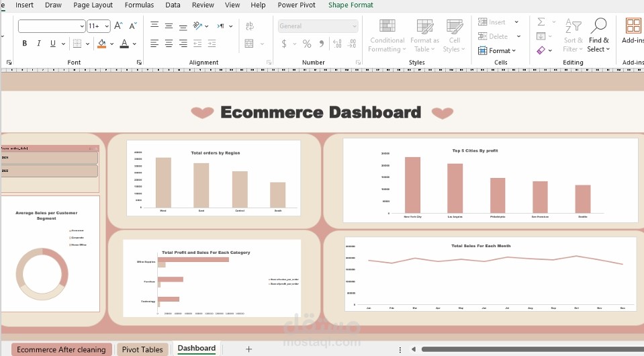Open the Borders dropdown arrow
Image resolution: width=644 pixels, height=356 pixels.
click(x=87, y=44)
